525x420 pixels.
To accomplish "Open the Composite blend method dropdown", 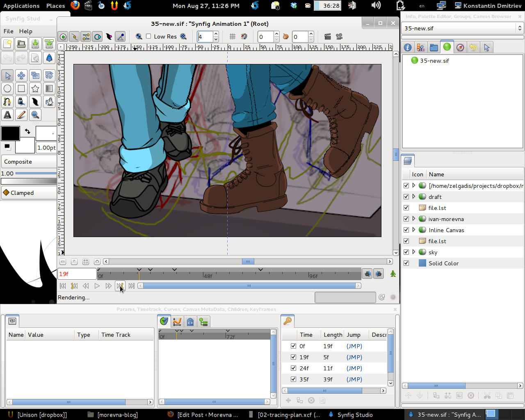I will pos(29,162).
